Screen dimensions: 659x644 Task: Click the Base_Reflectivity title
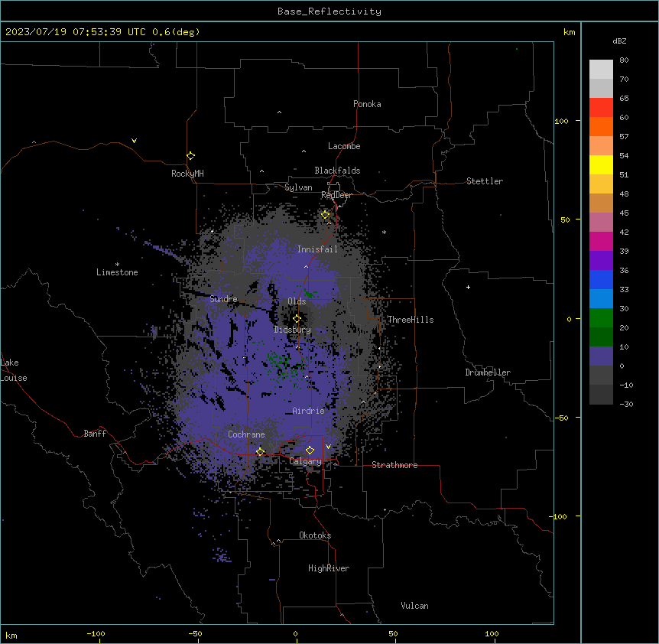(x=329, y=11)
